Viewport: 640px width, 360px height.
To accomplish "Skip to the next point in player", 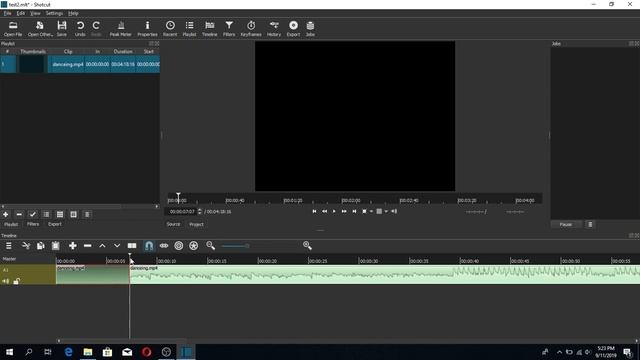I will coord(354,211).
